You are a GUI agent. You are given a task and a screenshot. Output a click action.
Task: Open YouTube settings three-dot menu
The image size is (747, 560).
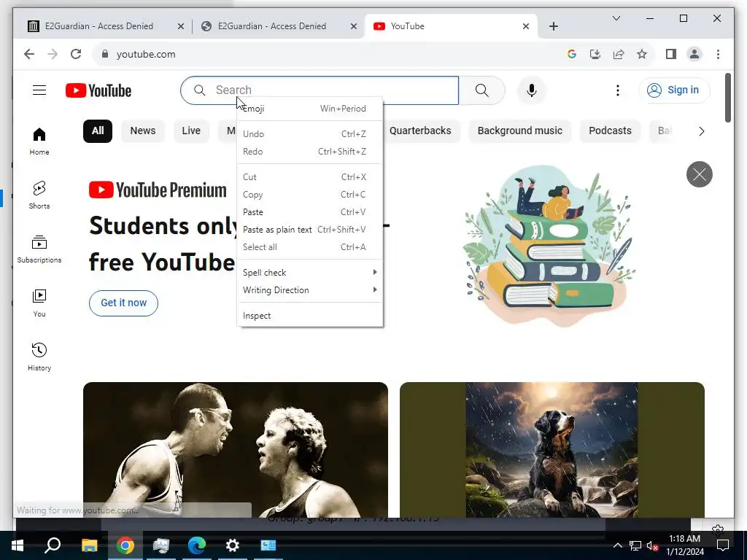coord(617,90)
